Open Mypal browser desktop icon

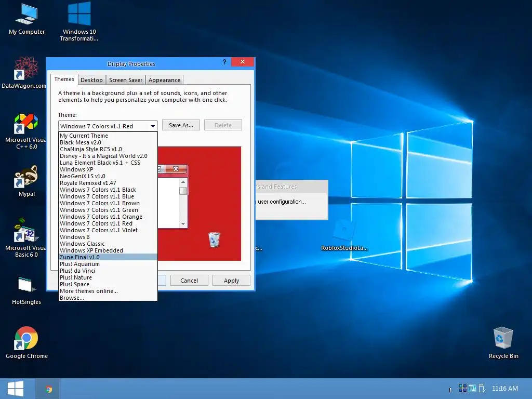click(26, 181)
